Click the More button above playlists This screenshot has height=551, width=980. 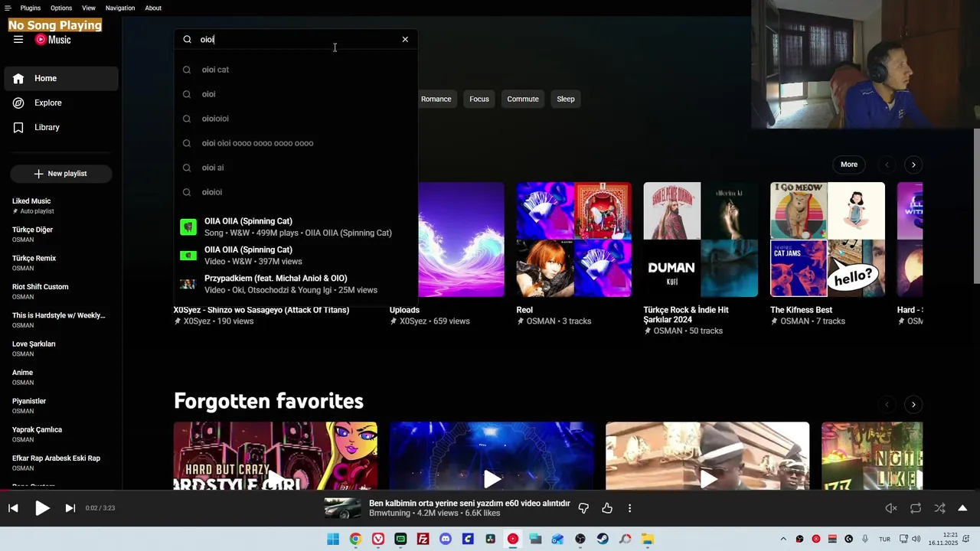[849, 165]
